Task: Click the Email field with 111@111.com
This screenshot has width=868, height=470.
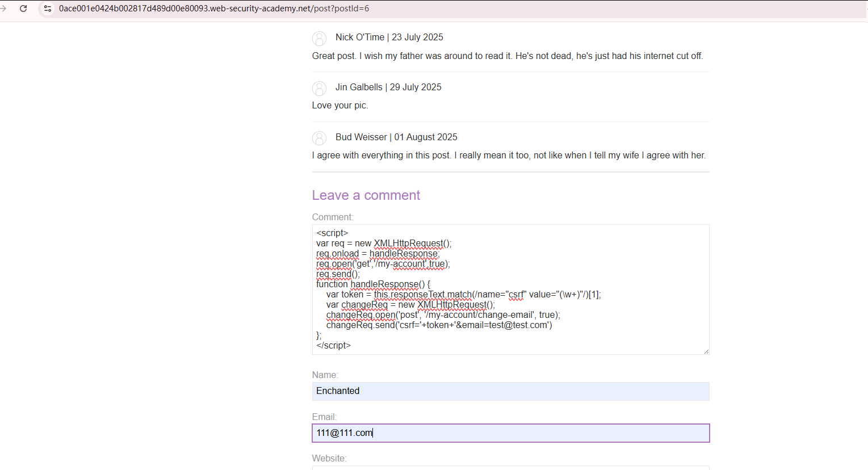Action: (x=510, y=433)
